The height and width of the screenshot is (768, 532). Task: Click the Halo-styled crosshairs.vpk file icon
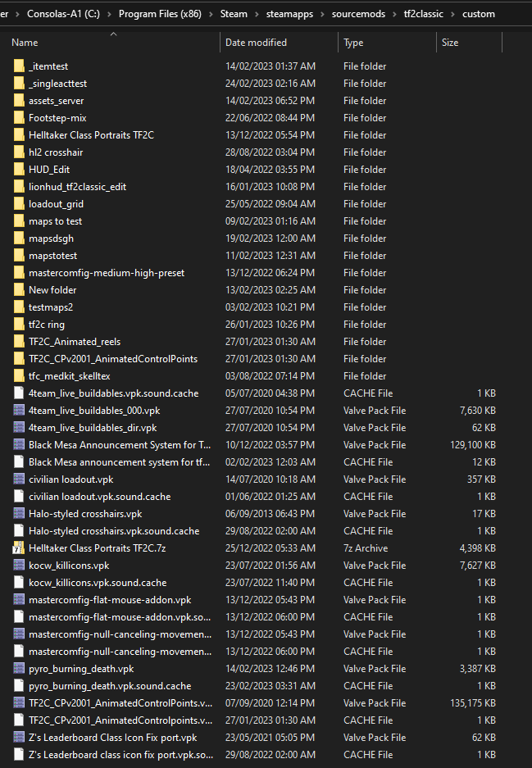pyautogui.click(x=19, y=513)
